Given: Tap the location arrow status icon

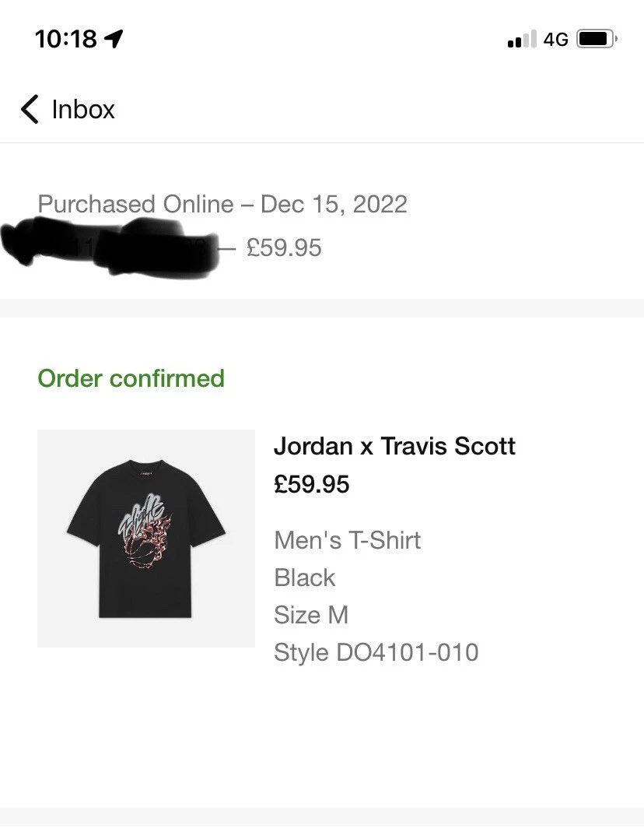Looking at the screenshot, I should [x=114, y=39].
